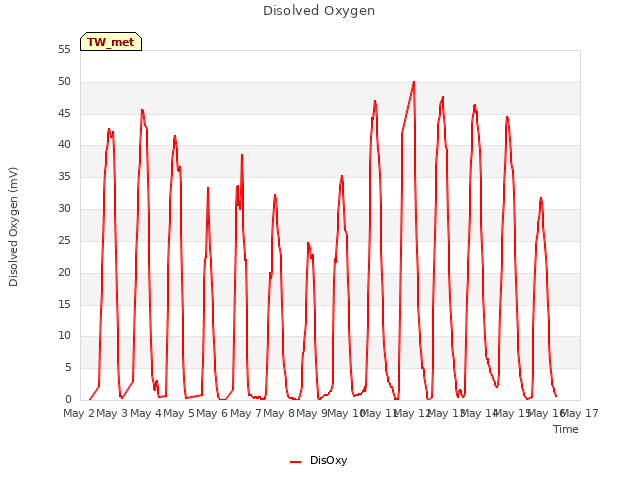The image size is (640, 480).
Task: Click the 5 y-axis tick label
Action: click(68, 368)
